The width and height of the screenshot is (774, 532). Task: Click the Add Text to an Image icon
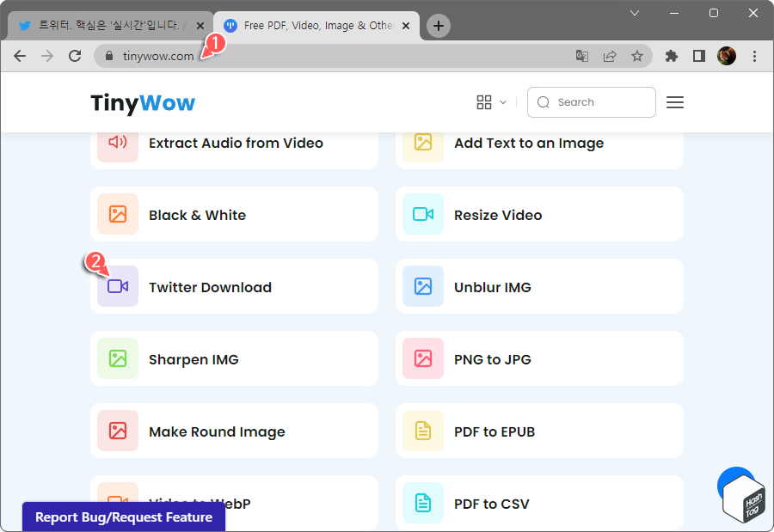[422, 143]
